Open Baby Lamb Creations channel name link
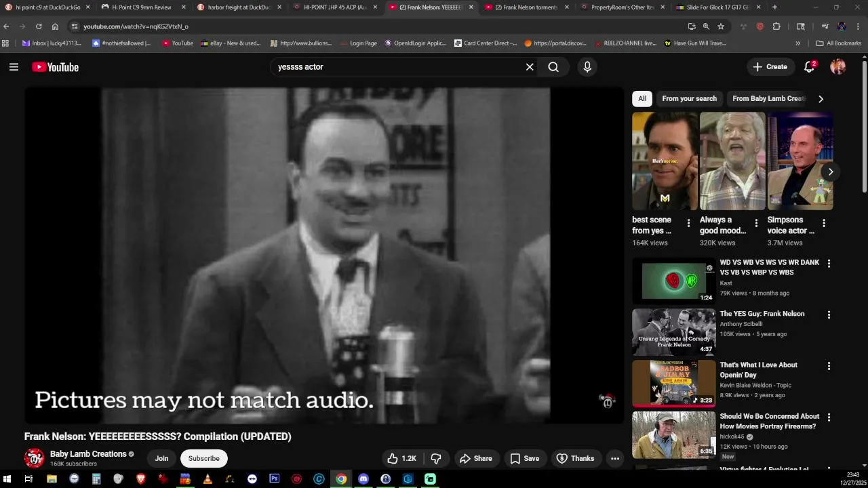Screen dimensions: 868x488 88,454
